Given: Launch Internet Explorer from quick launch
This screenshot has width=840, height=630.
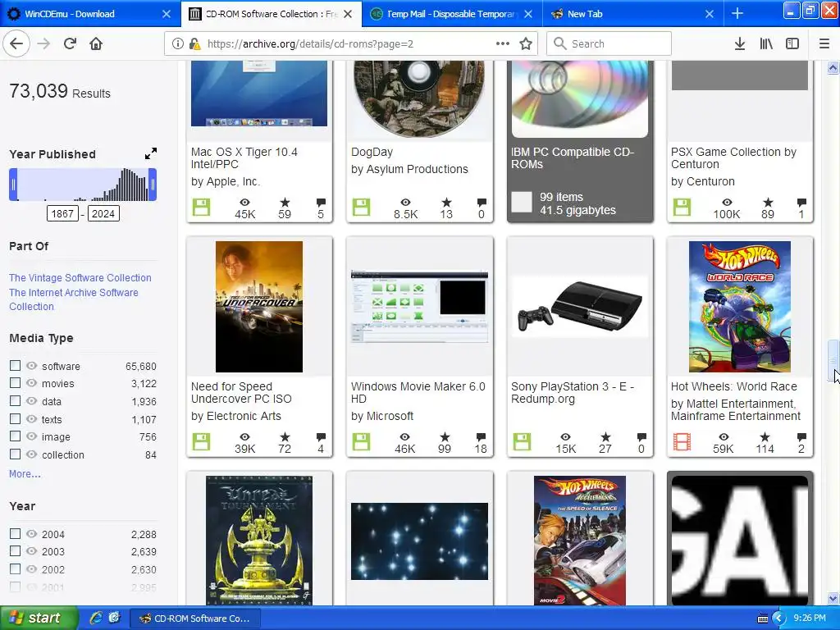Looking at the screenshot, I should click(96, 618).
